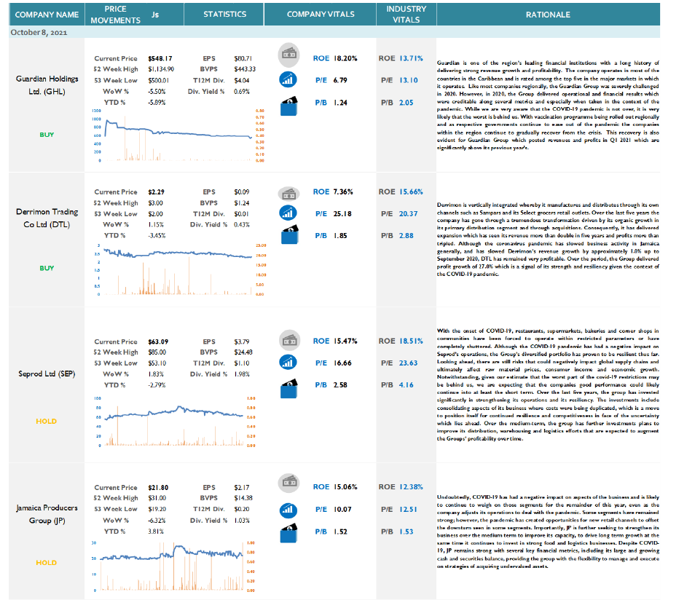The height and width of the screenshot is (616, 679).
Task: Click Derrimon current price $2.29
Action: tap(156, 191)
